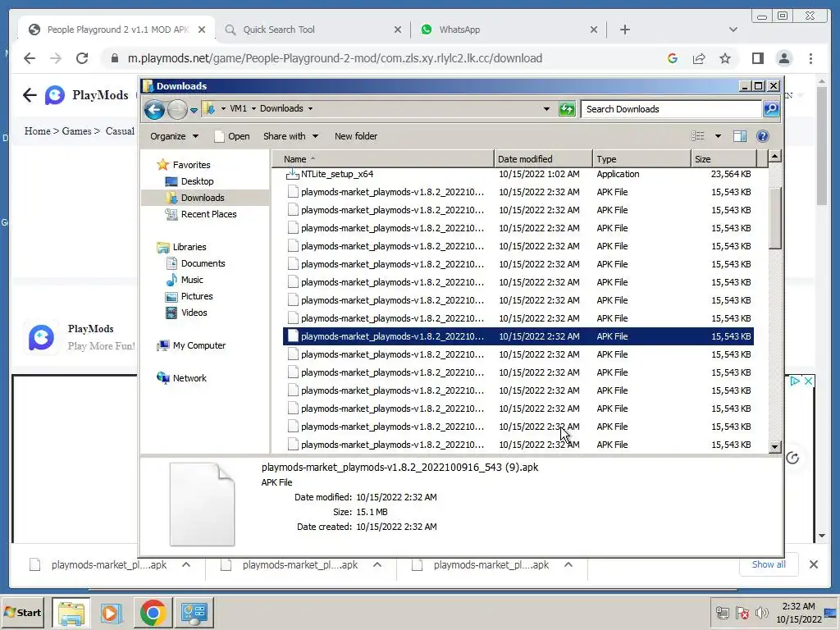The image size is (840, 630).
Task: Click the Downloads breadcrumb segment
Action: click(x=281, y=109)
